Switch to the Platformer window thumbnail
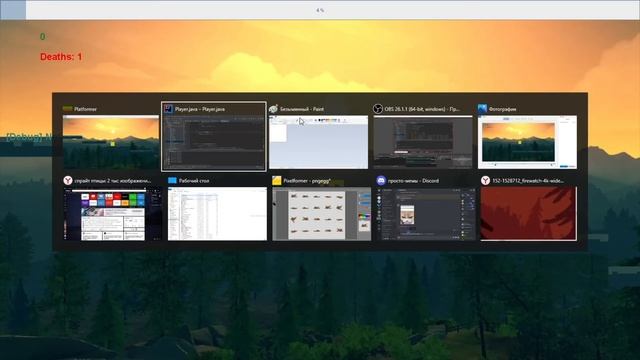640x360 pixels. pos(111,142)
